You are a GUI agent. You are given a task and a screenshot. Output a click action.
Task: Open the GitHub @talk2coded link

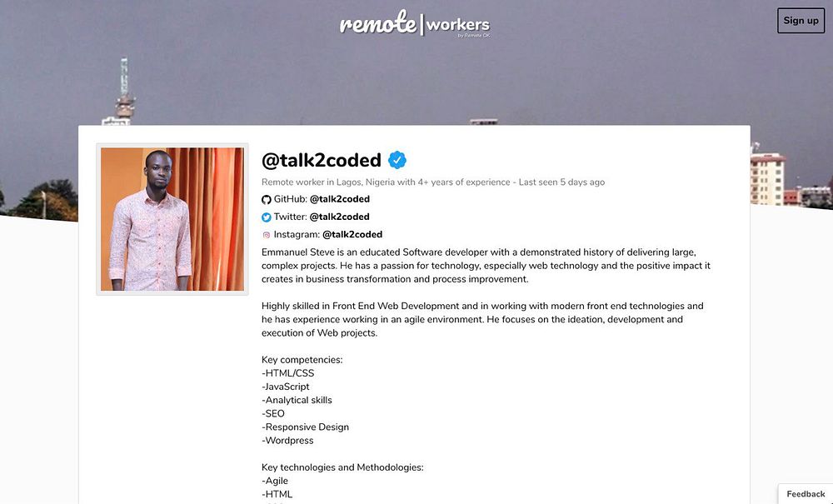pyautogui.click(x=339, y=199)
